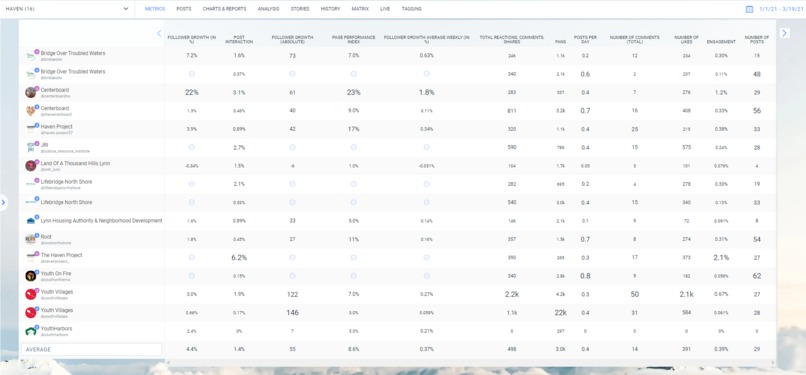The image size is (806, 375).
Task: Open Lynn Housing Authority & Neighborhood Development name
Action: point(101,220)
